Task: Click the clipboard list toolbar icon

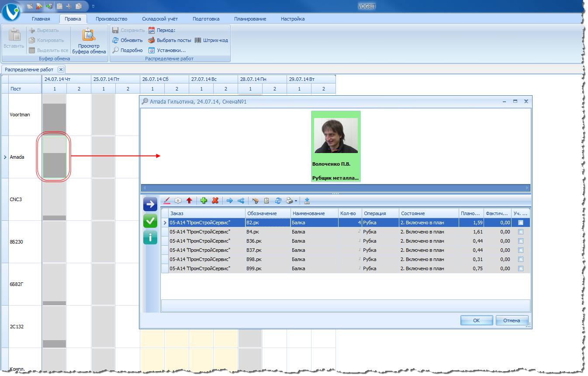Action: [266, 201]
